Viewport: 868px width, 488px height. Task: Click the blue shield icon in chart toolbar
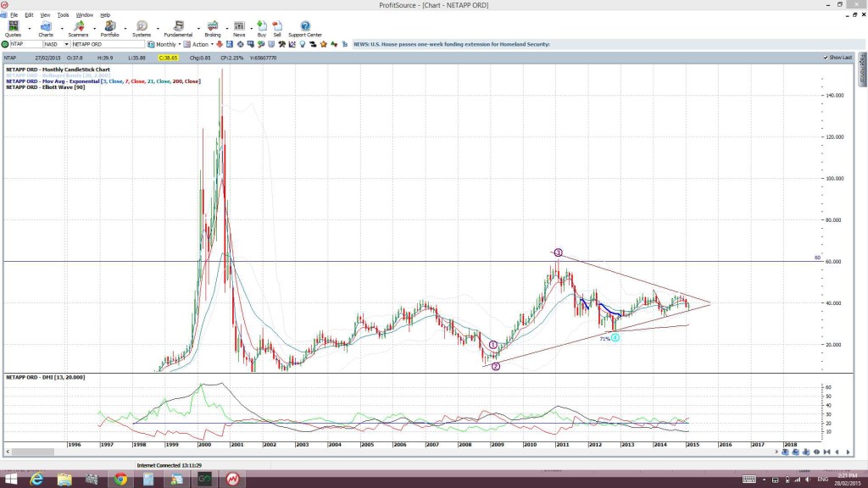271,44
